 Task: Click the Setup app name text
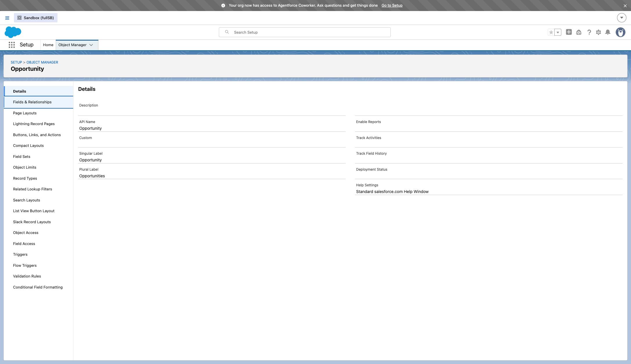pos(26,45)
